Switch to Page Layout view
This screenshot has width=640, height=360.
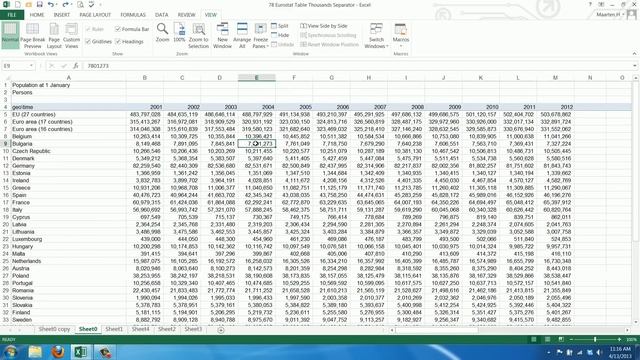pyautogui.click(x=54, y=36)
